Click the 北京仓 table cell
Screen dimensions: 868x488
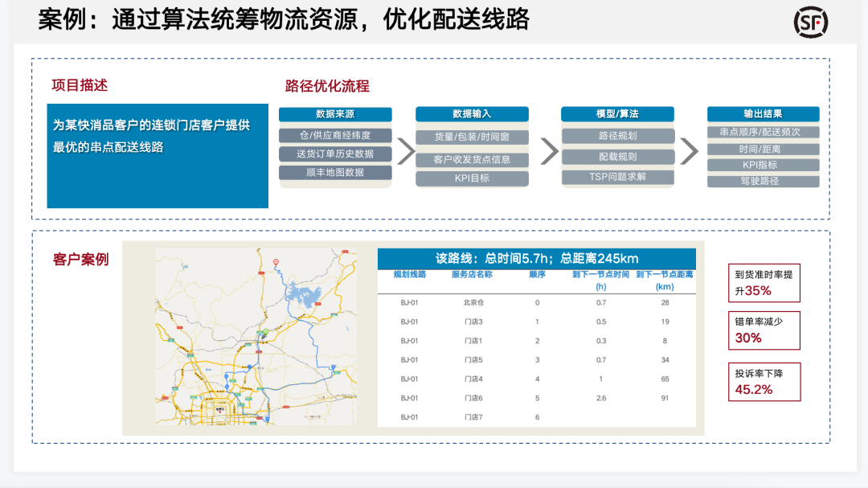click(473, 302)
